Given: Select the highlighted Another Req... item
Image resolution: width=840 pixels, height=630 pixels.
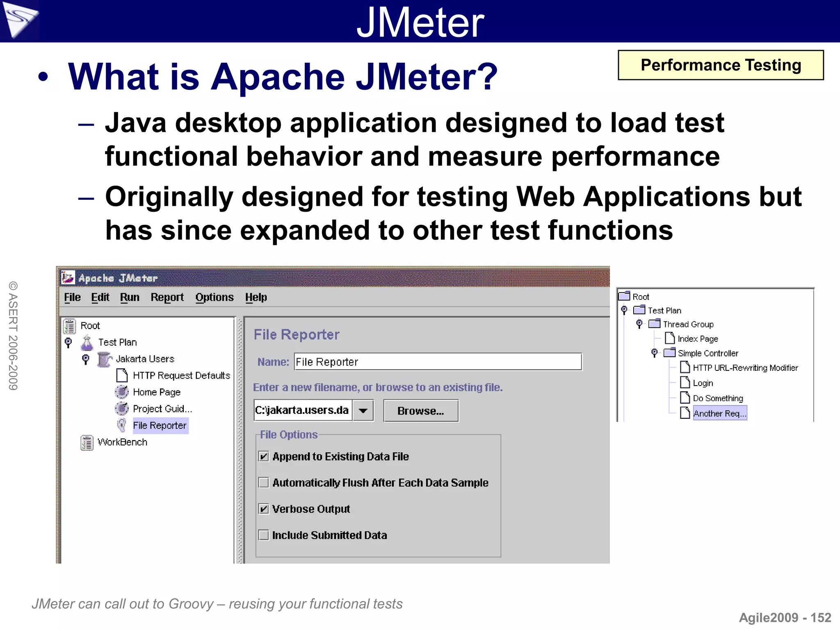Looking at the screenshot, I should click(x=720, y=413).
